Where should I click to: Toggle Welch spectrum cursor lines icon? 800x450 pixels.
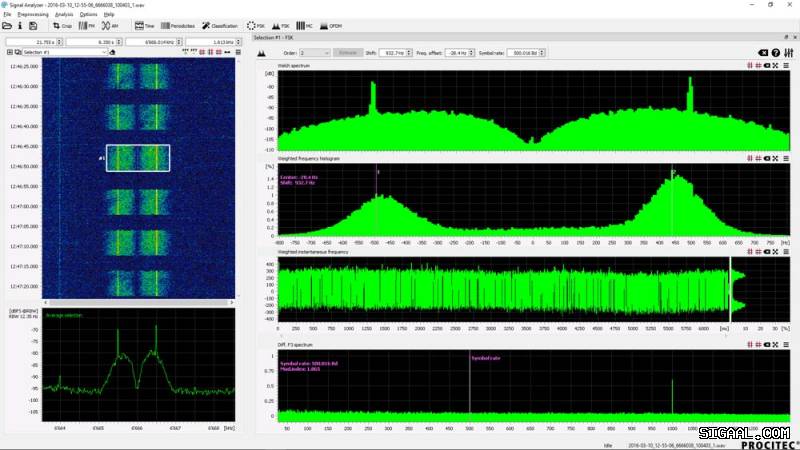click(x=749, y=65)
